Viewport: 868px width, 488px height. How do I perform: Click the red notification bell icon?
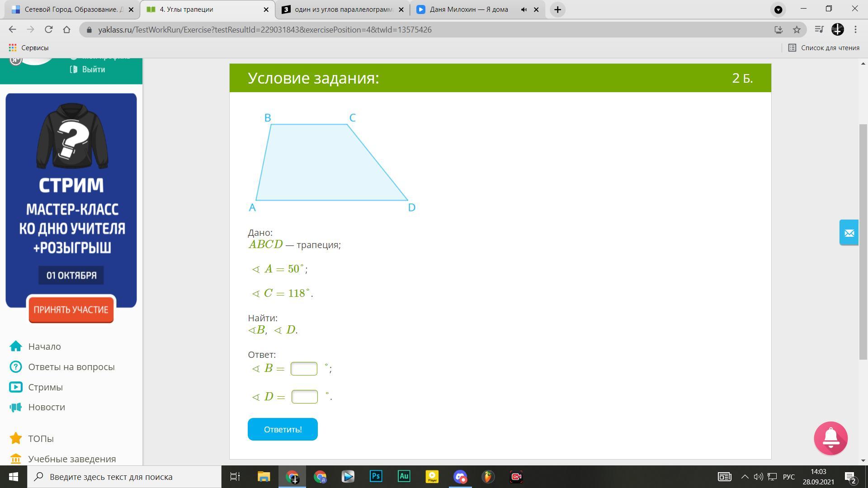tap(830, 438)
